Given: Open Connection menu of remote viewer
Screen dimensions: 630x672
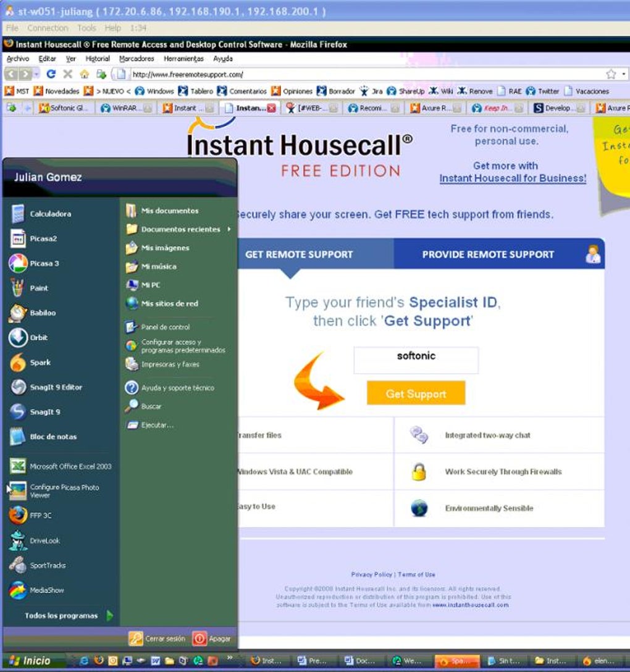Looking at the screenshot, I should (x=48, y=28).
